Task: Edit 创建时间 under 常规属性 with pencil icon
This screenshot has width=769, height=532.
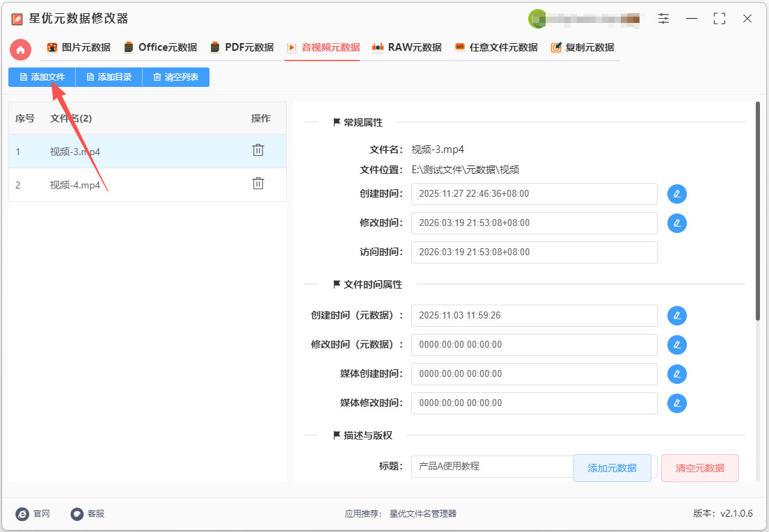Action: click(677, 194)
